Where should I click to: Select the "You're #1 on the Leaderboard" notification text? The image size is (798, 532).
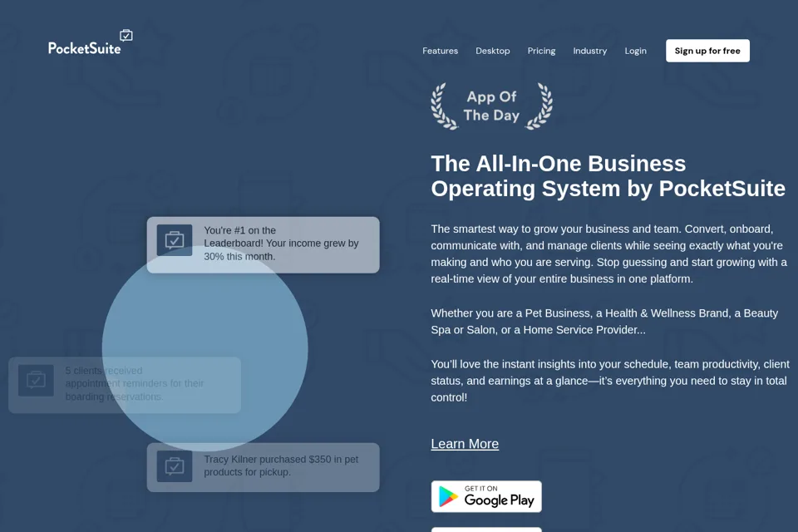pyautogui.click(x=281, y=244)
